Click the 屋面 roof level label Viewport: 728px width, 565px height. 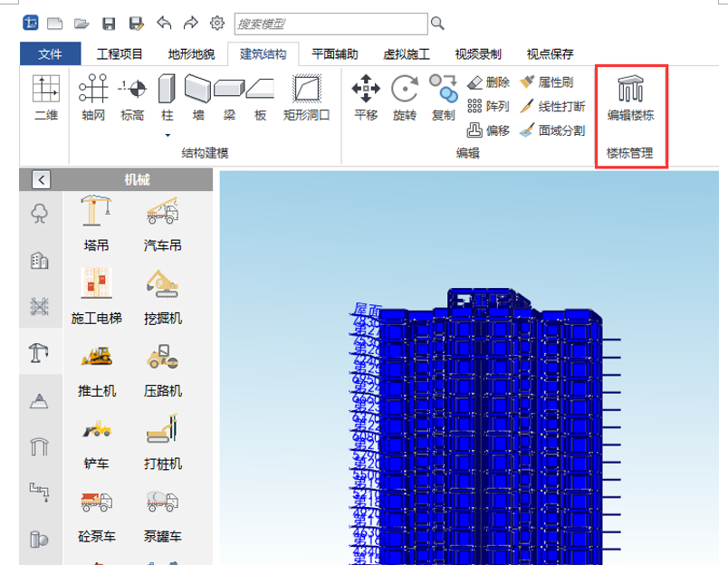click(368, 311)
